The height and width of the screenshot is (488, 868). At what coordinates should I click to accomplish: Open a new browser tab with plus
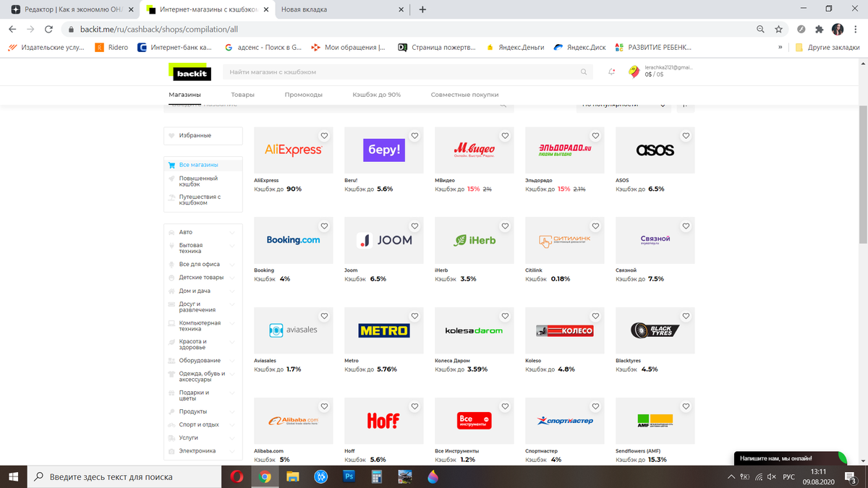point(422,9)
